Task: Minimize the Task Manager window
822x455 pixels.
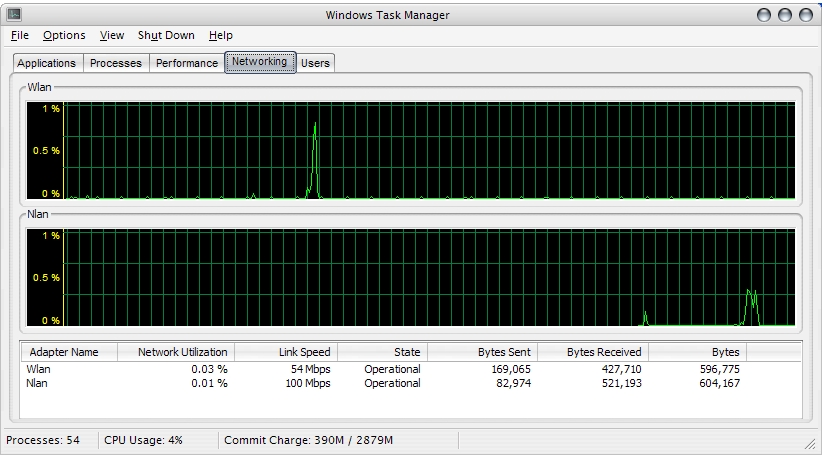Action: coord(764,15)
